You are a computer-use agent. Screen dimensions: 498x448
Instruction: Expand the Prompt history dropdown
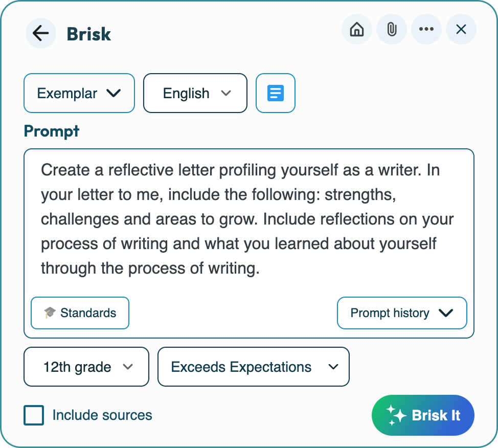pyautogui.click(x=402, y=313)
